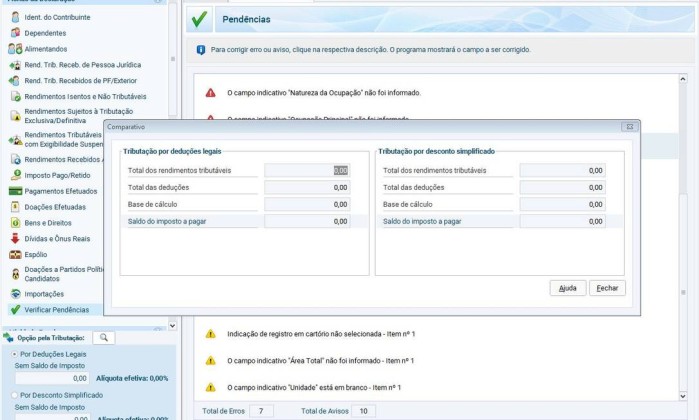Open Ident. do Contribuinte section
Viewport: 699px width, 420px height.
click(x=57, y=17)
